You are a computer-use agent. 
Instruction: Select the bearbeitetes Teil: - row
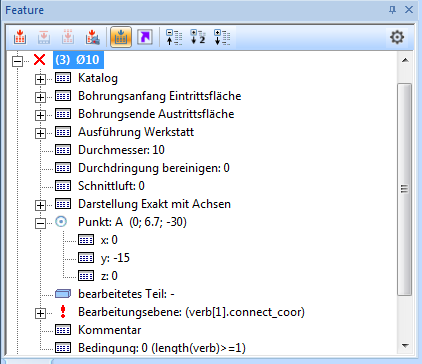coord(126,294)
